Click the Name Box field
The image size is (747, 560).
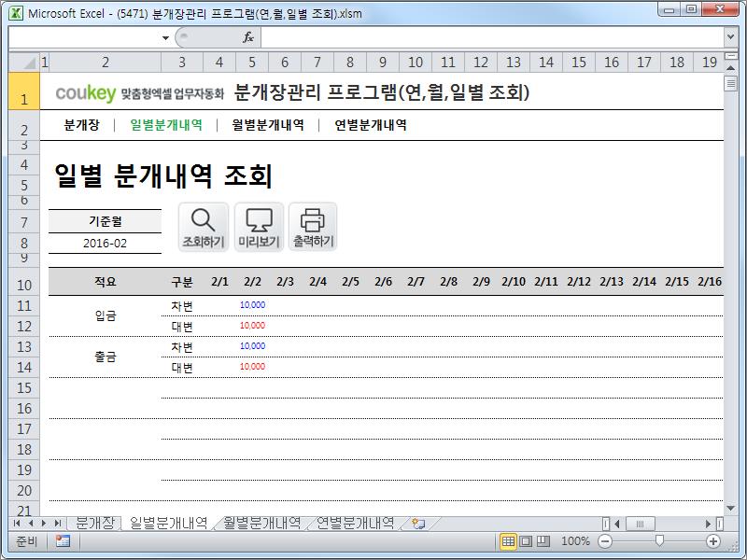[84, 37]
